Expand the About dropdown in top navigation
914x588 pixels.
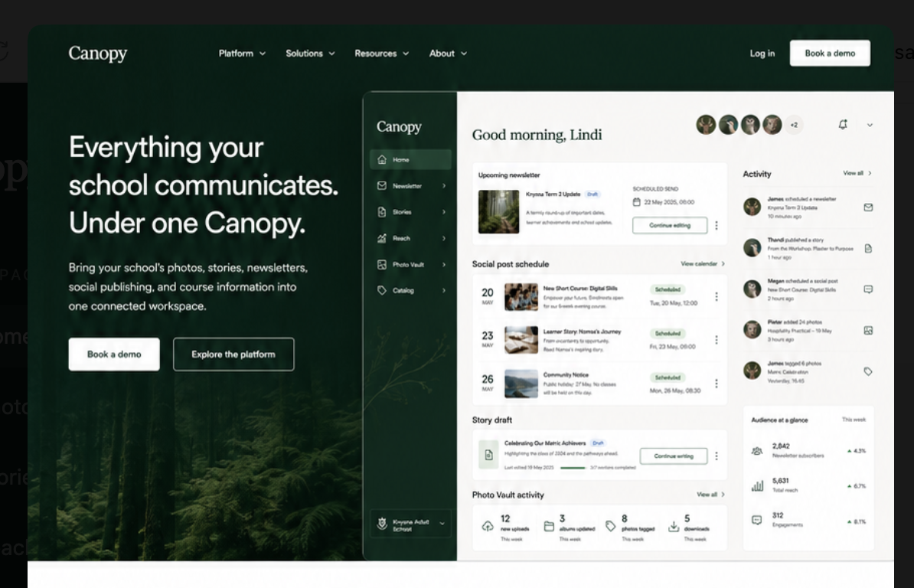tap(449, 54)
